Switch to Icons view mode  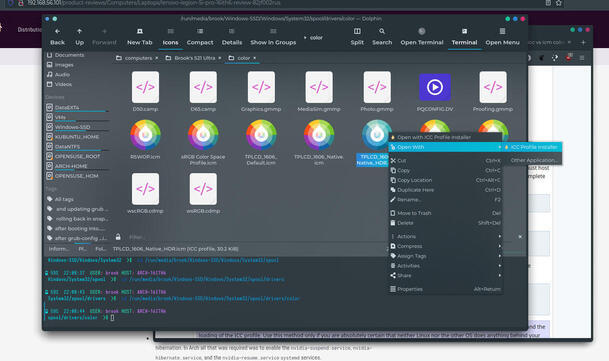point(170,37)
